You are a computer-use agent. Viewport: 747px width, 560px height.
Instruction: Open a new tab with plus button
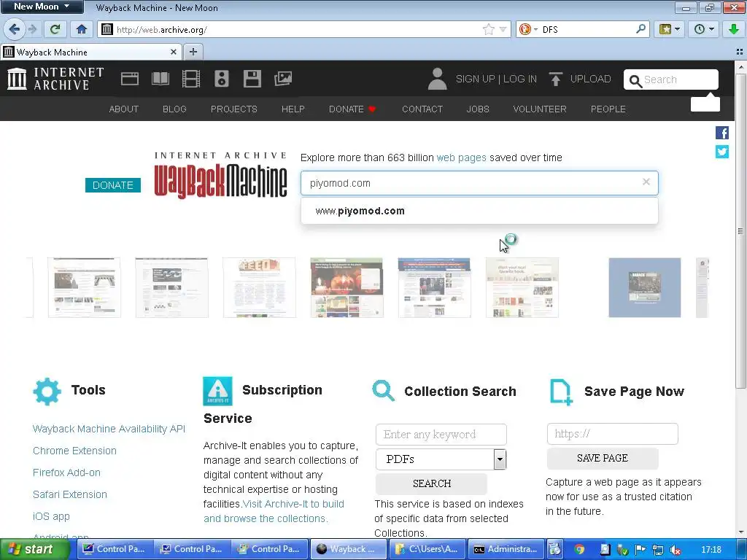[193, 52]
